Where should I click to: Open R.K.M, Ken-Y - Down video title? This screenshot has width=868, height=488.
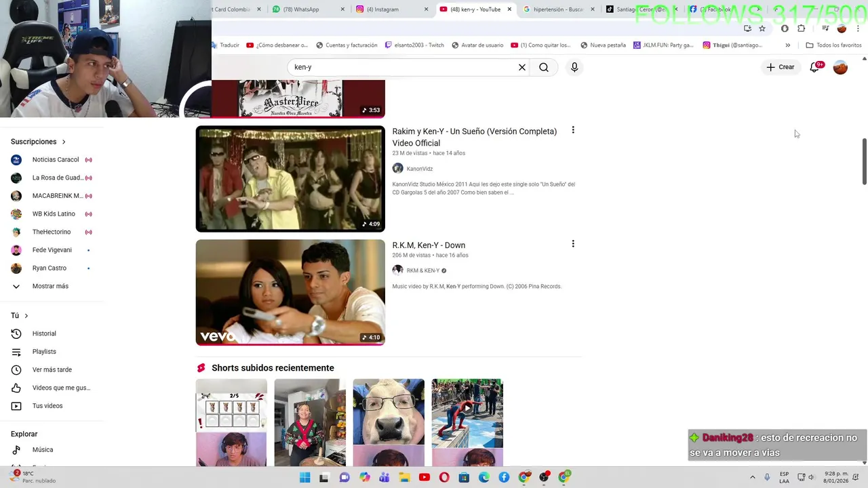[x=429, y=245]
